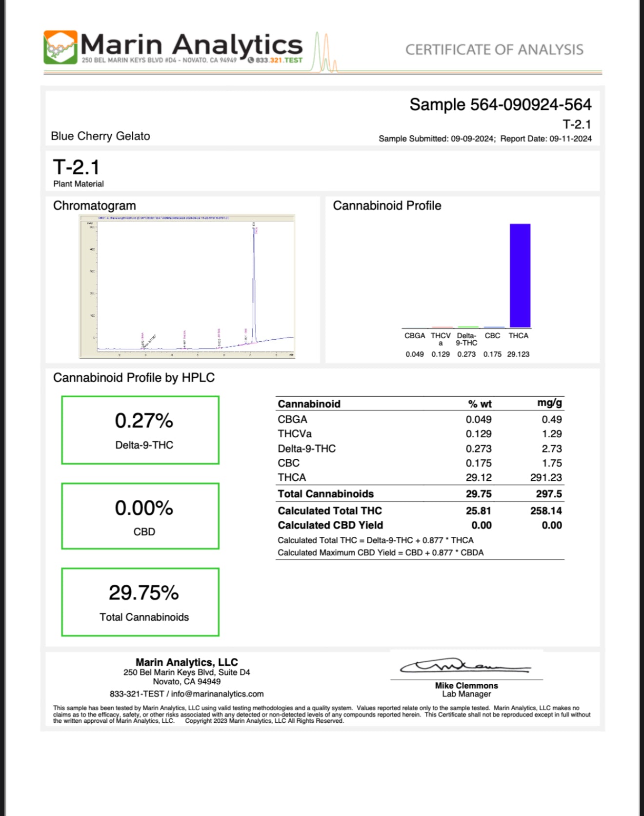Image resolution: width=644 pixels, height=816 pixels.
Task: Click the 0.00% CBD green box
Action: [141, 516]
